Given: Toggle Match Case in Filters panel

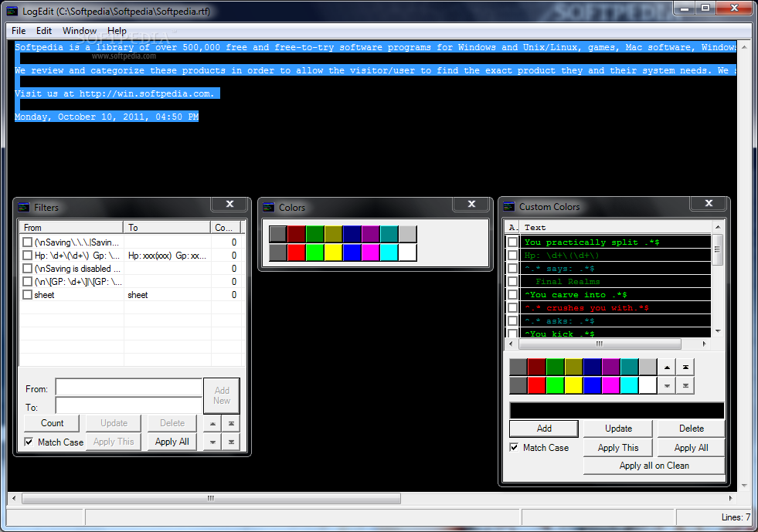Looking at the screenshot, I should coord(29,442).
